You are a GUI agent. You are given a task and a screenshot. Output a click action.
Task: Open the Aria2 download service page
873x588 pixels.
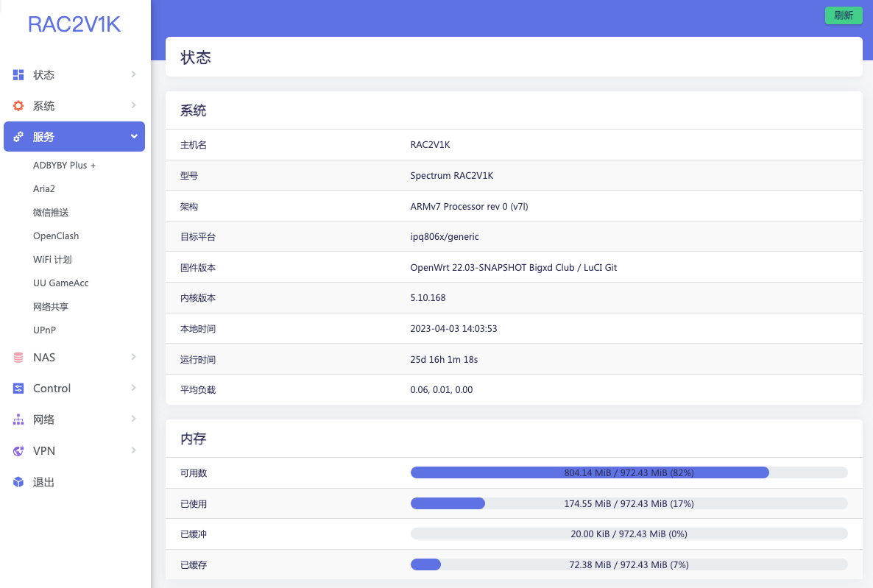tap(43, 188)
